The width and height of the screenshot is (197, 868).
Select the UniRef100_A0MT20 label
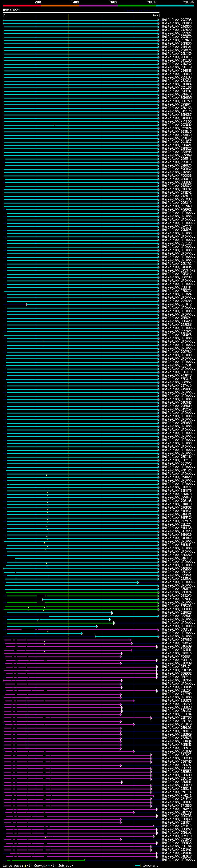176,470
